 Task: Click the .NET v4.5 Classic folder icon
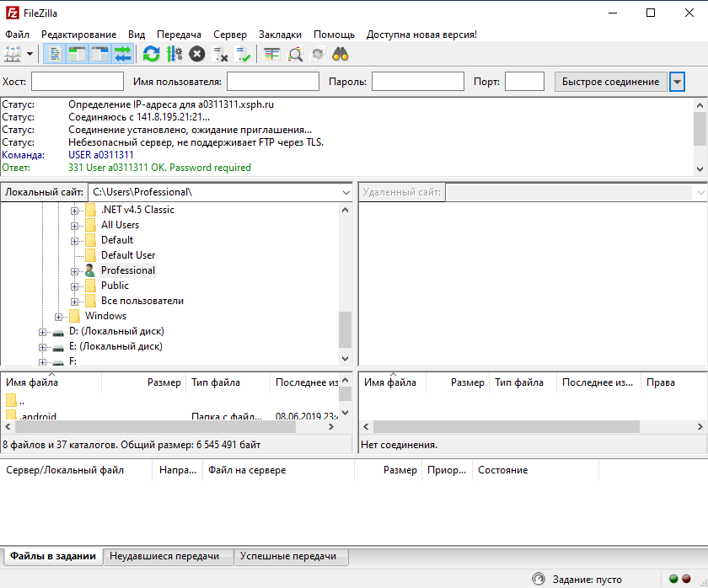coord(90,210)
